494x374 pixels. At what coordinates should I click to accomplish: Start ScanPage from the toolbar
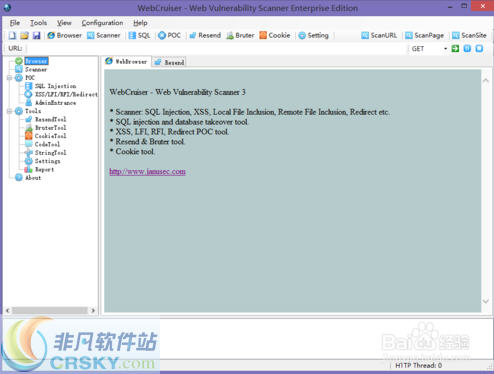coord(424,35)
